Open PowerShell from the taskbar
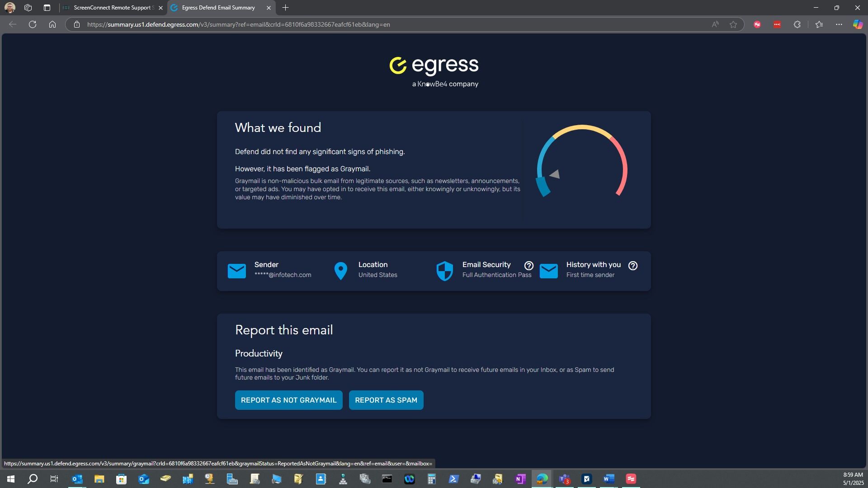 [x=454, y=479]
